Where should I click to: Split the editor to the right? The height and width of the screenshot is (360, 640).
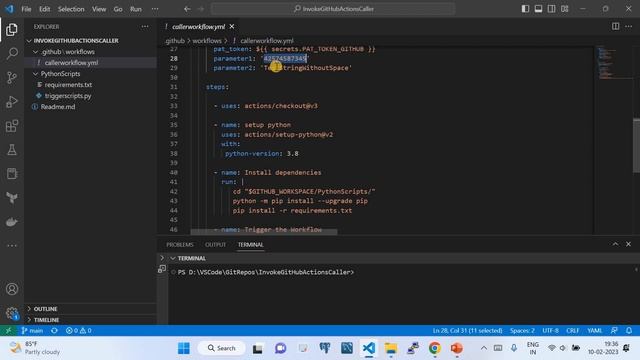pos(615,26)
